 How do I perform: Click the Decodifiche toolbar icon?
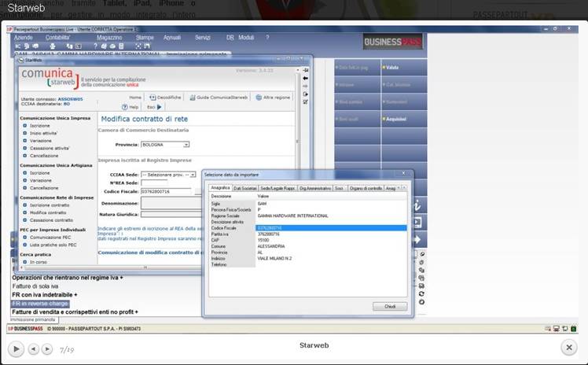point(153,97)
